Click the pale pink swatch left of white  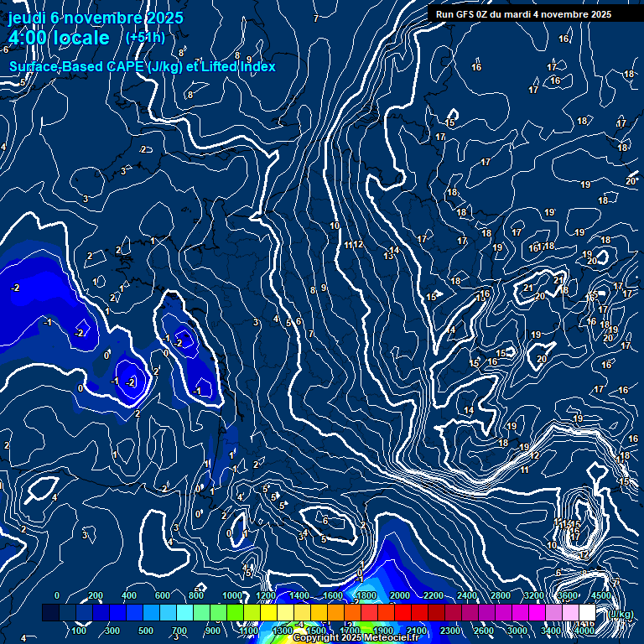(x=570, y=612)
